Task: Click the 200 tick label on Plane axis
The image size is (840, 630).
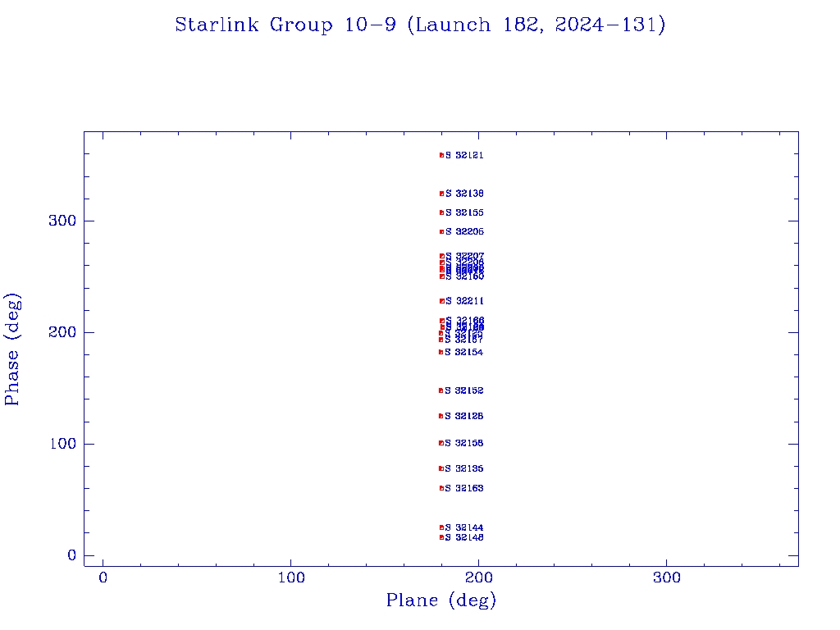Action: pos(479,577)
